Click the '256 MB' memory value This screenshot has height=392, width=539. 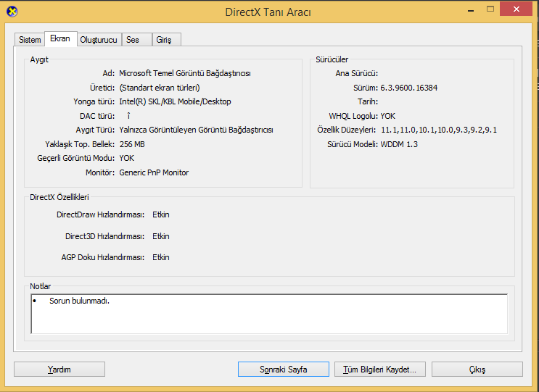(x=132, y=144)
